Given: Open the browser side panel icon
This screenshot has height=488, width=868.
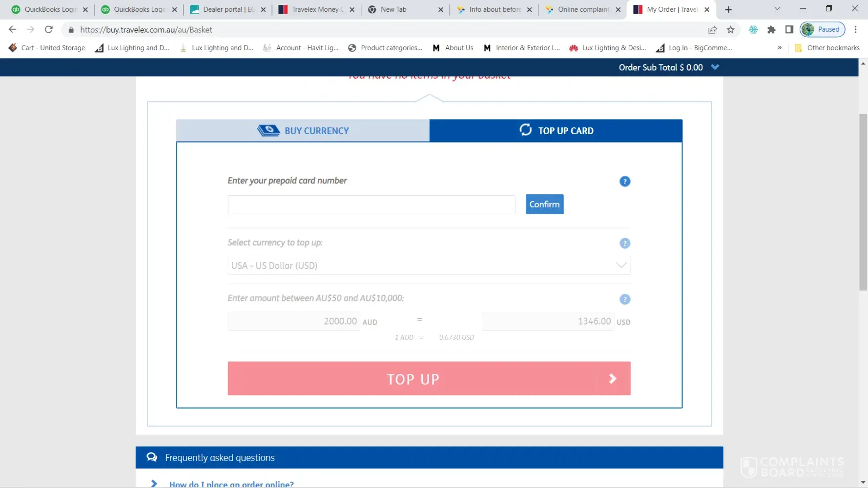Looking at the screenshot, I should tap(789, 30).
